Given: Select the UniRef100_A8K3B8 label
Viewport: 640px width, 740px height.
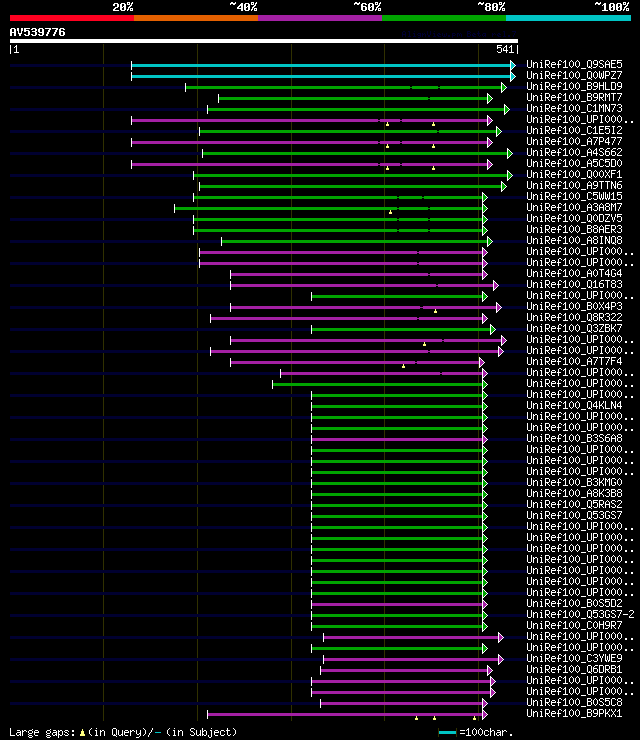Looking at the screenshot, I should (574, 493).
